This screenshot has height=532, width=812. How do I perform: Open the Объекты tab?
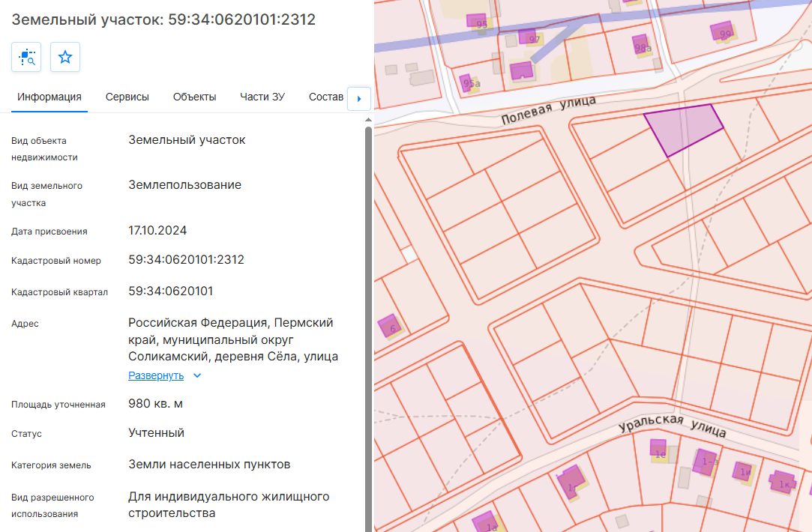point(194,97)
